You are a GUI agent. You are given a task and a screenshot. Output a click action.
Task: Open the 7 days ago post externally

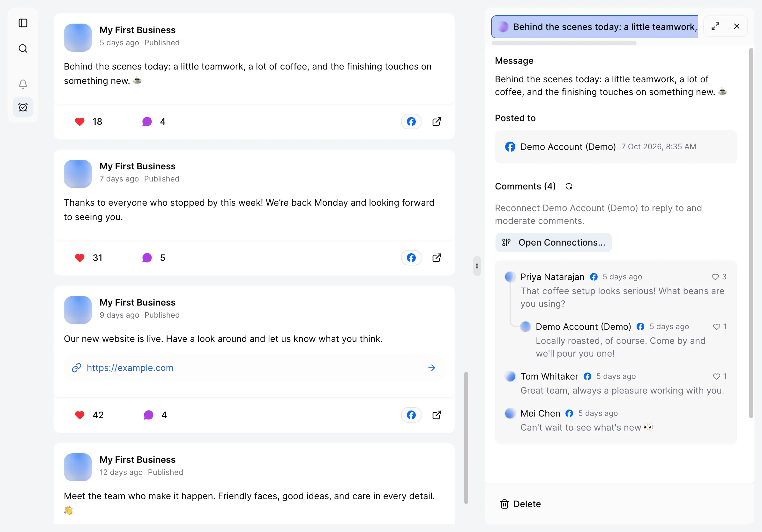click(437, 258)
